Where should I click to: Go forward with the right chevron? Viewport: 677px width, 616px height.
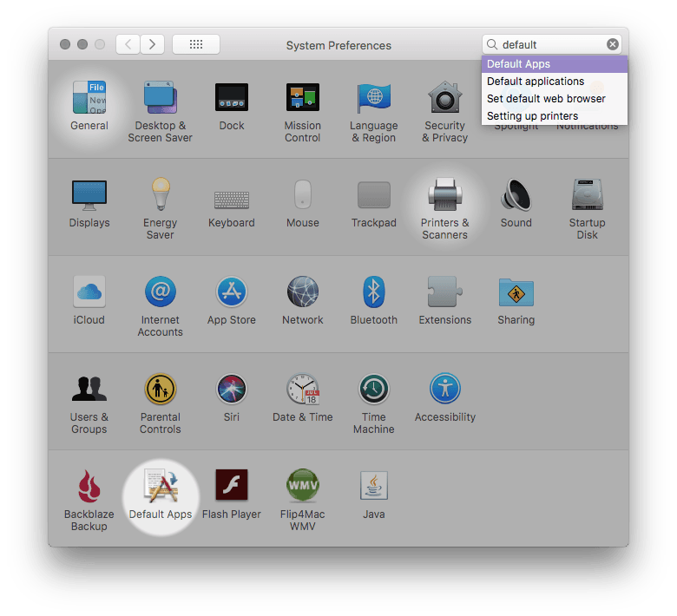point(152,44)
